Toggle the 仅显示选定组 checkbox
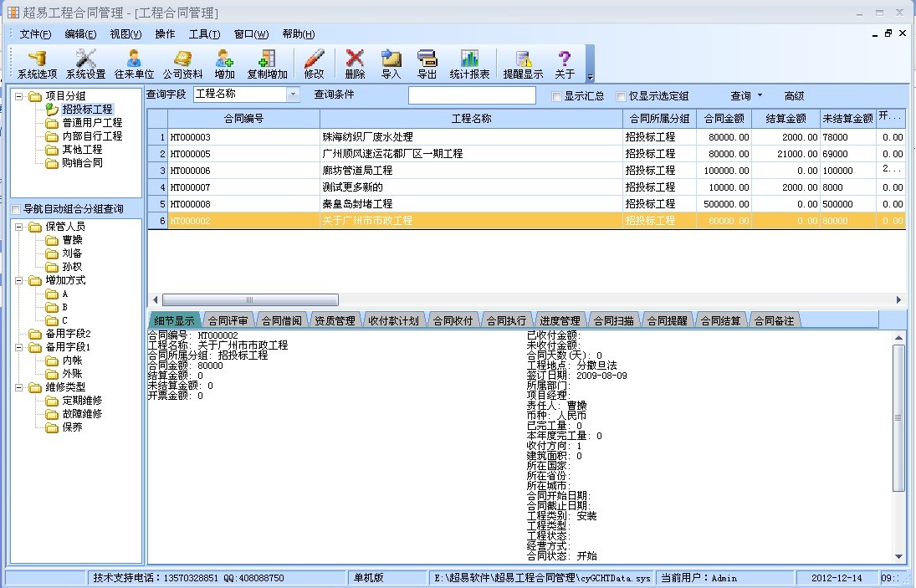 click(622, 96)
